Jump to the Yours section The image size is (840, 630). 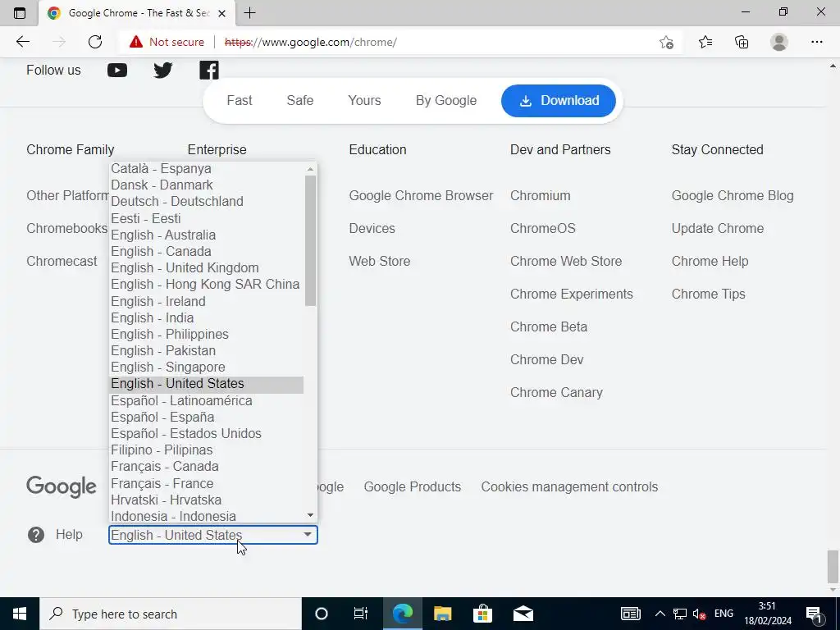point(364,100)
